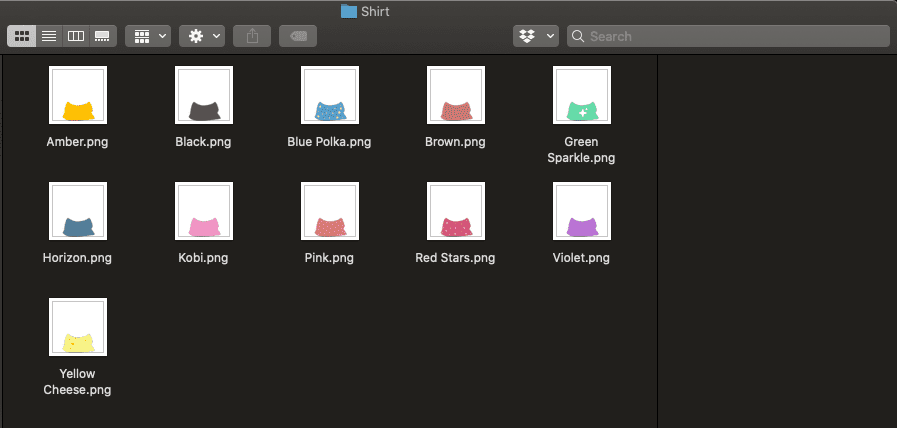Image resolution: width=897 pixels, height=428 pixels.
Task: Click the Edit Tags toolbar button
Action: 298,36
